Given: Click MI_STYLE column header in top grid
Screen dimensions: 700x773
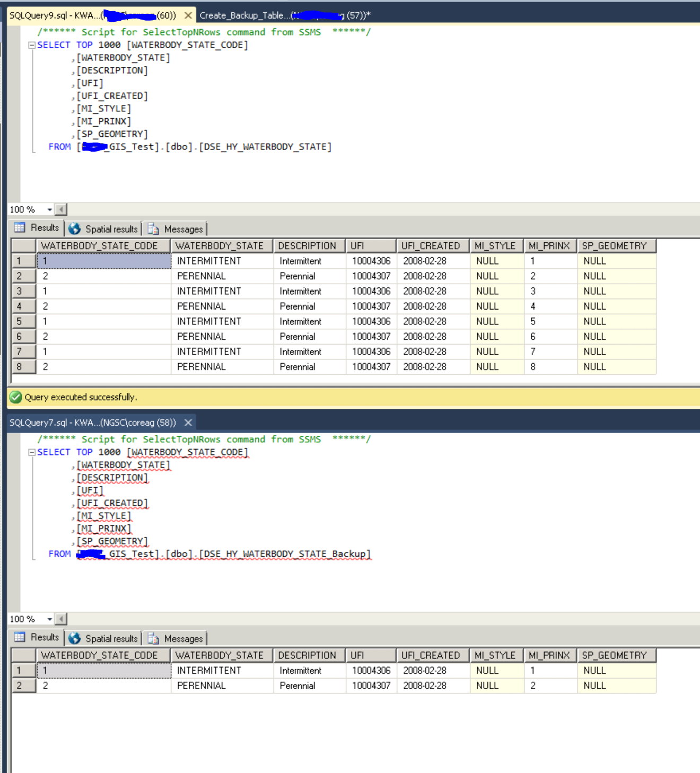Looking at the screenshot, I should (497, 246).
